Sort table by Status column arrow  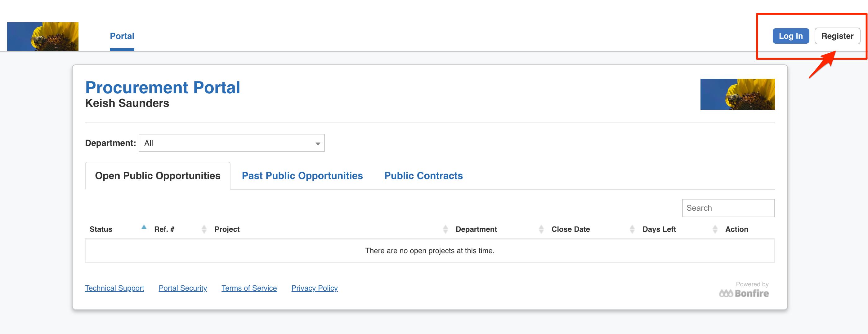(144, 228)
